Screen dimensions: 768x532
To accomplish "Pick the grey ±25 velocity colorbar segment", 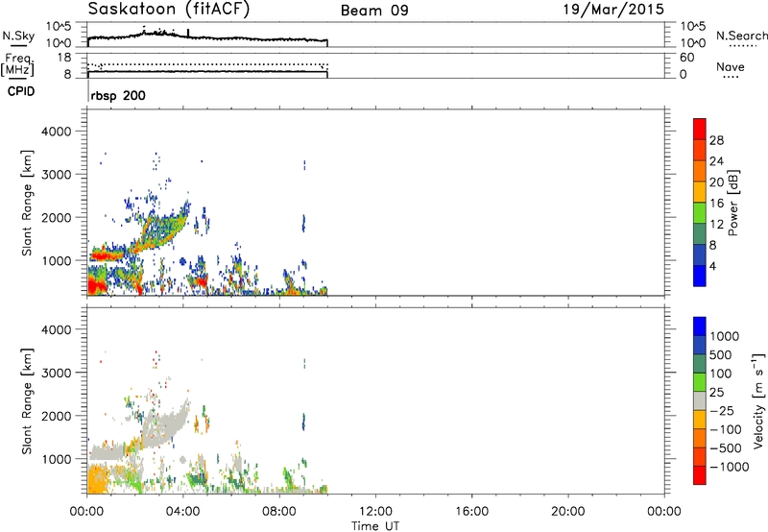I will pyautogui.click(x=700, y=400).
